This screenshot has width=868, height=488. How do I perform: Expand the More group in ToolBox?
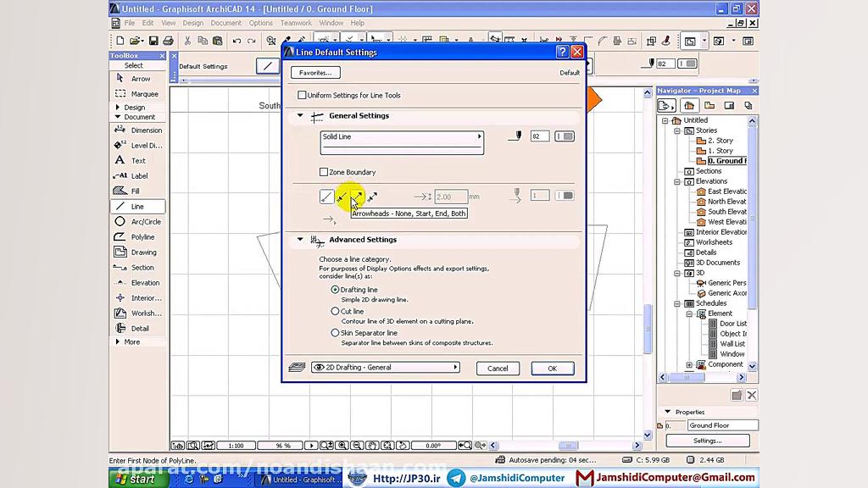(117, 342)
